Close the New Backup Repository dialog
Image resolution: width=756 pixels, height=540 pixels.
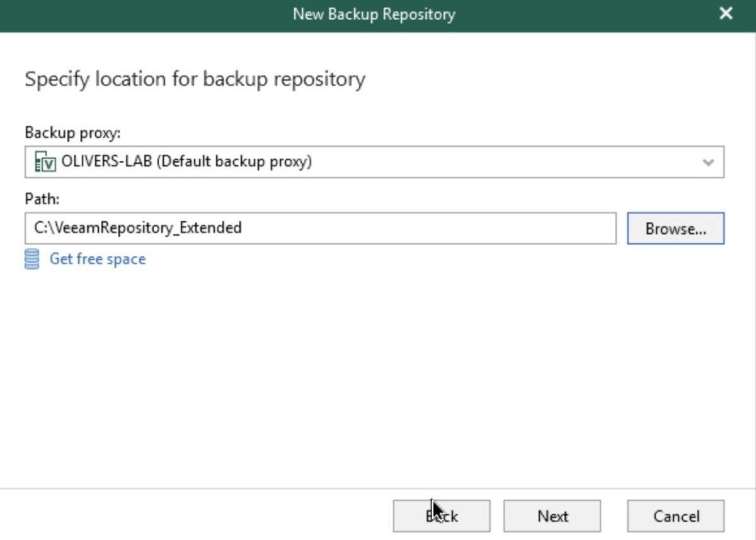(x=726, y=13)
